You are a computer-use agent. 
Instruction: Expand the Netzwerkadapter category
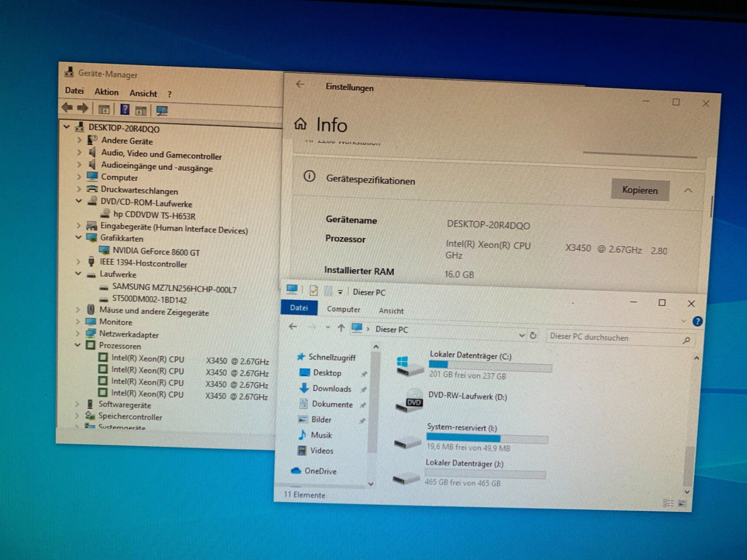[78, 333]
